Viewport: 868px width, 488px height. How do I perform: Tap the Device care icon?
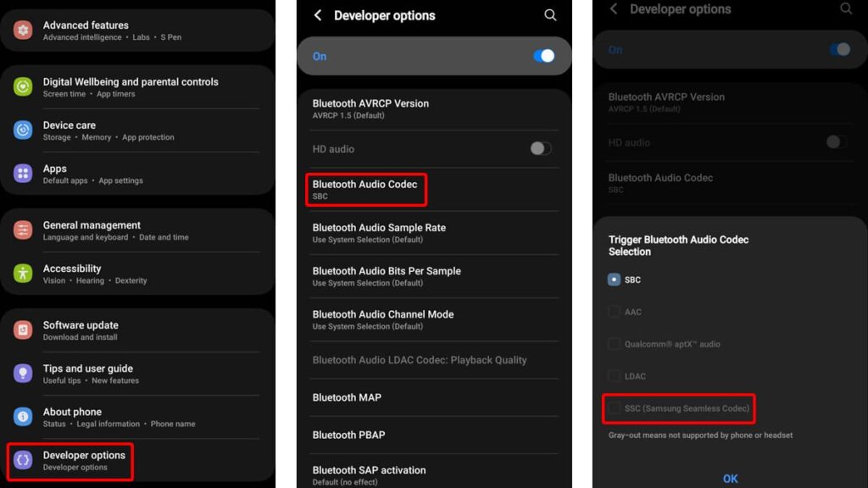(23, 130)
